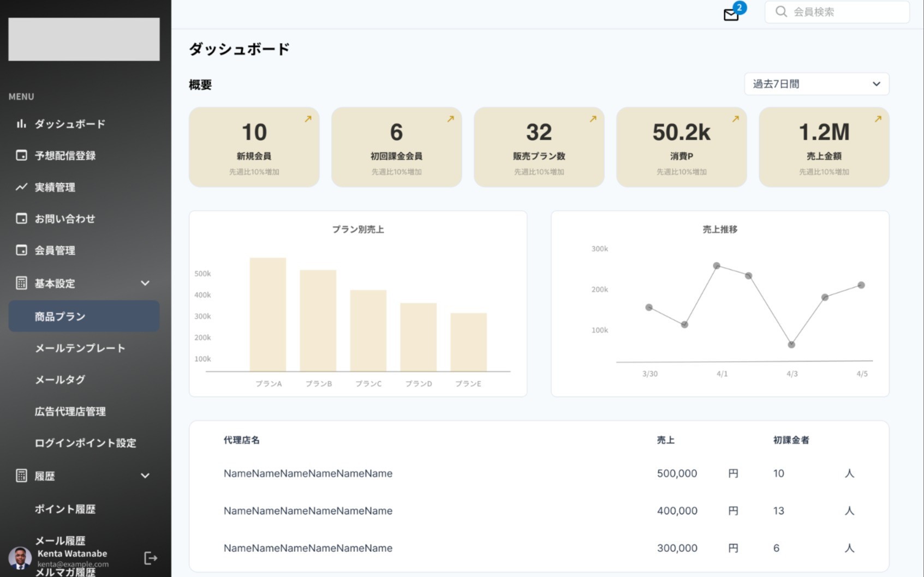
Task: Click the 履歴 folder icon in the sidebar
Action: 21,476
